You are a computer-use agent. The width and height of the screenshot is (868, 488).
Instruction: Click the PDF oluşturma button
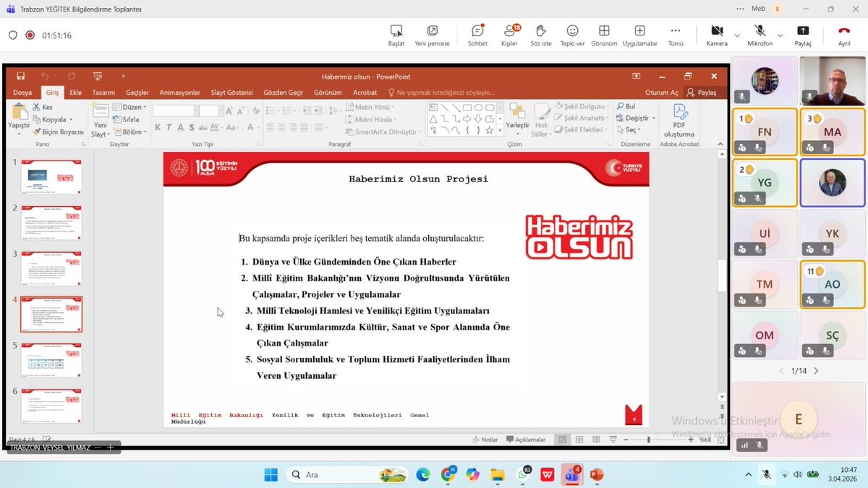click(679, 120)
